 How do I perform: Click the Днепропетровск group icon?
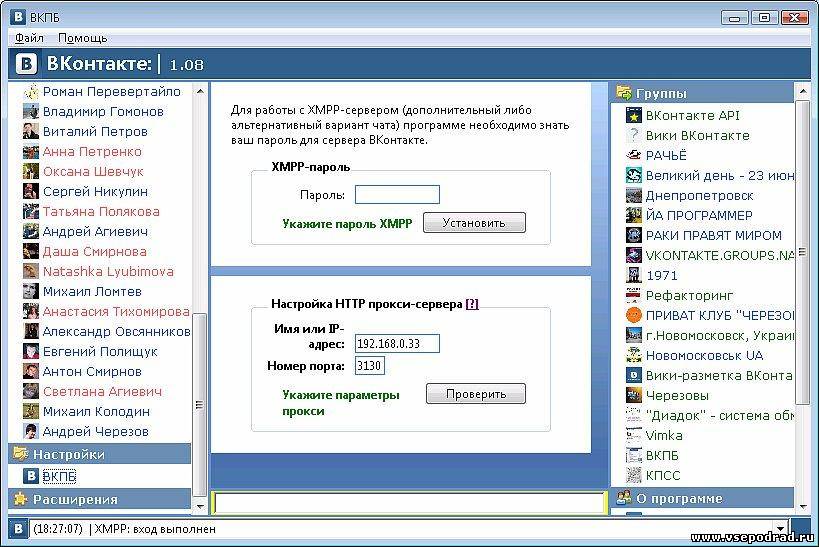pyautogui.click(x=634, y=195)
